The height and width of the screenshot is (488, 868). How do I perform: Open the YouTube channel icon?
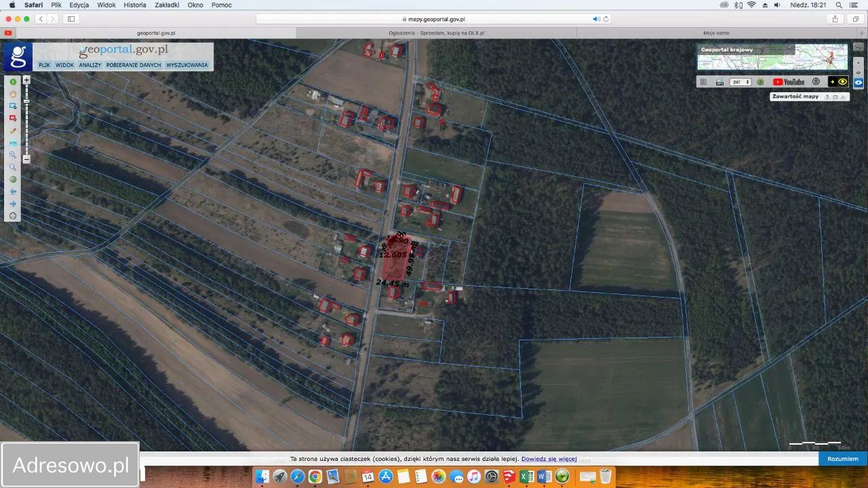(788, 82)
